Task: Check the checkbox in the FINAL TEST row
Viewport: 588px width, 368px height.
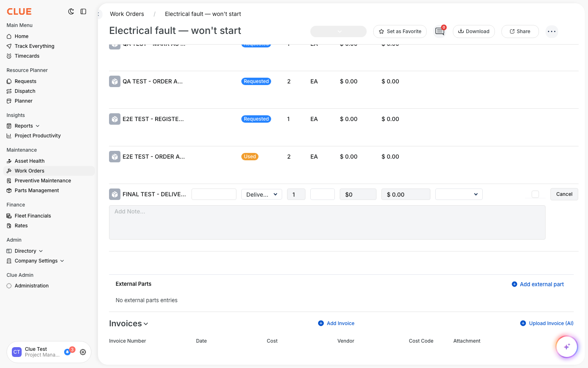Action: 535,194
